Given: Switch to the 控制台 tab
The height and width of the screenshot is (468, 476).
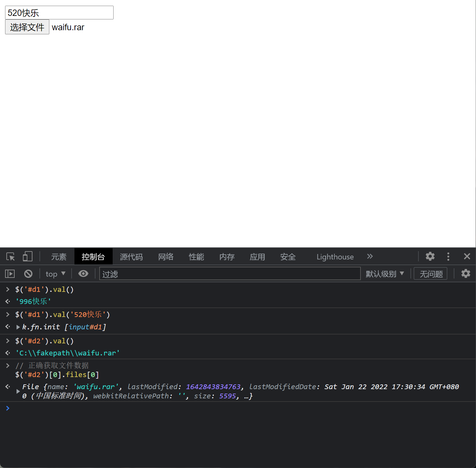Looking at the screenshot, I should tap(93, 257).
